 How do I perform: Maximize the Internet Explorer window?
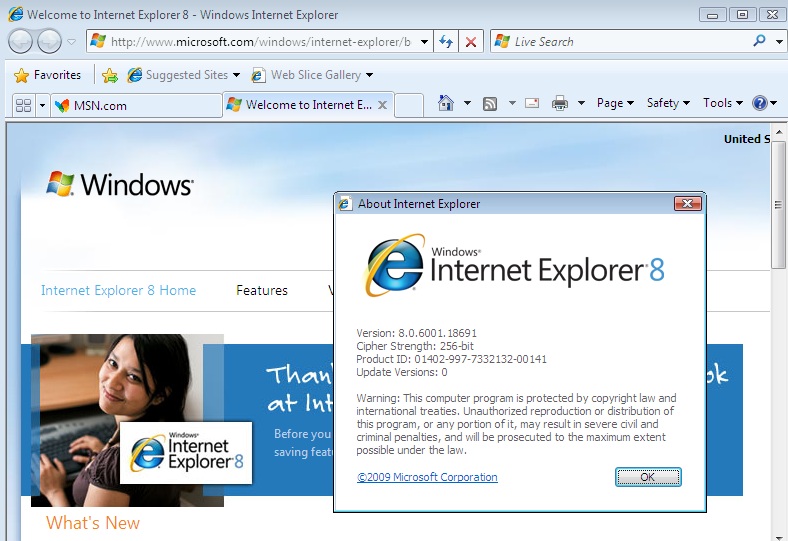(x=742, y=15)
